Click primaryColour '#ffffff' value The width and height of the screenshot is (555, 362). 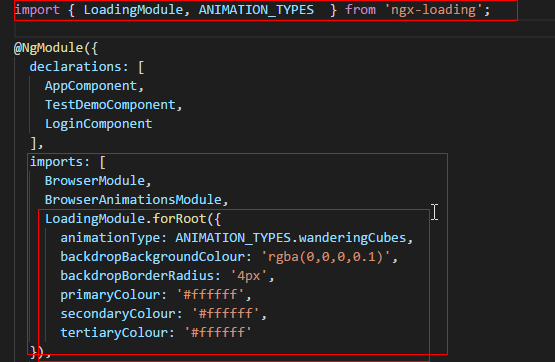(210, 295)
